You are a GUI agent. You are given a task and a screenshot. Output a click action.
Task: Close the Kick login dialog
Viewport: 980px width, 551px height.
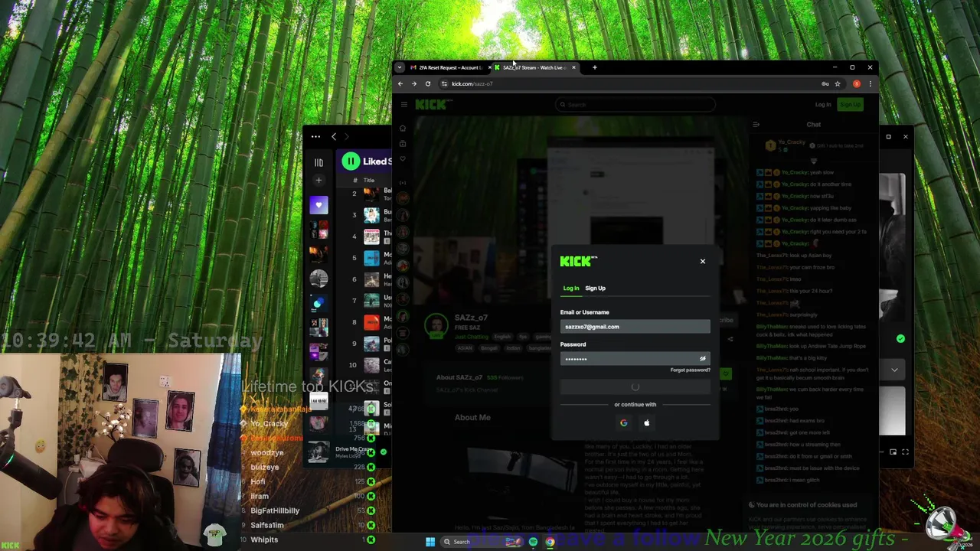702,262
